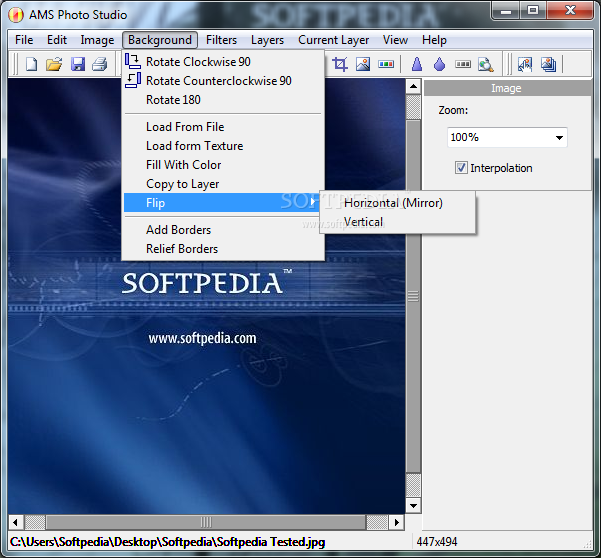
Task: Select the Crop tool icon
Action: (340, 64)
